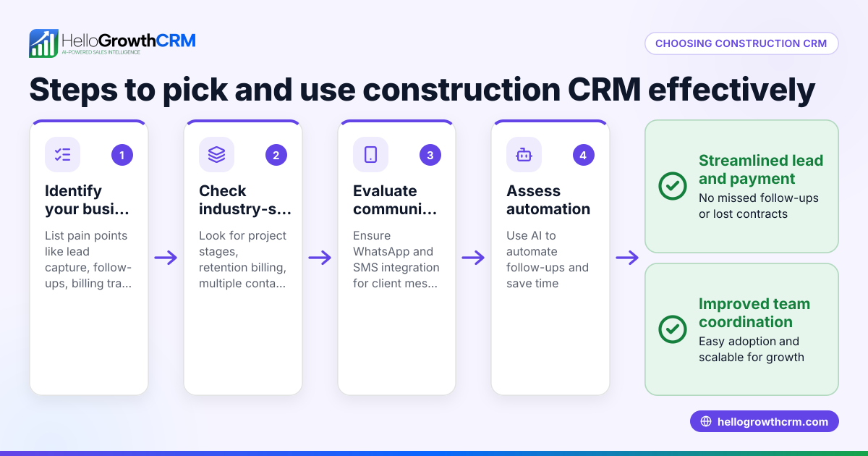This screenshot has height=456, width=868.
Task: Open the hellogrowthcrm.com link
Action: tap(765, 422)
